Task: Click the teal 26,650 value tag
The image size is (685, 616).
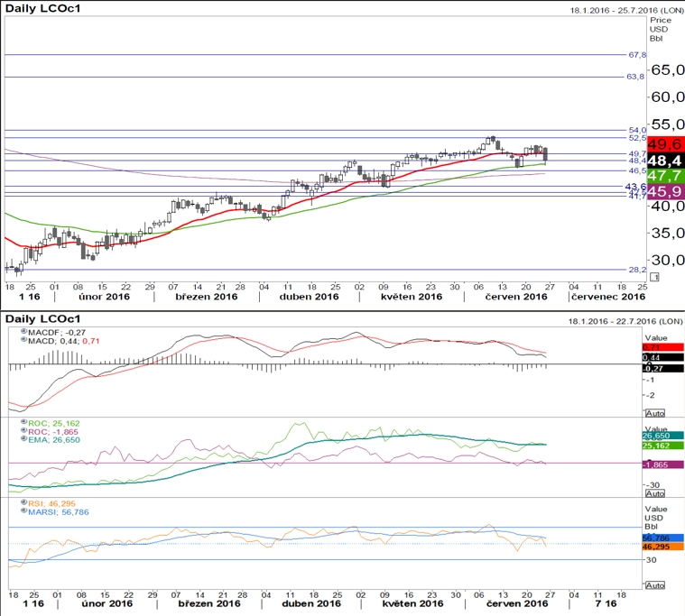Action: pyautogui.click(x=662, y=436)
